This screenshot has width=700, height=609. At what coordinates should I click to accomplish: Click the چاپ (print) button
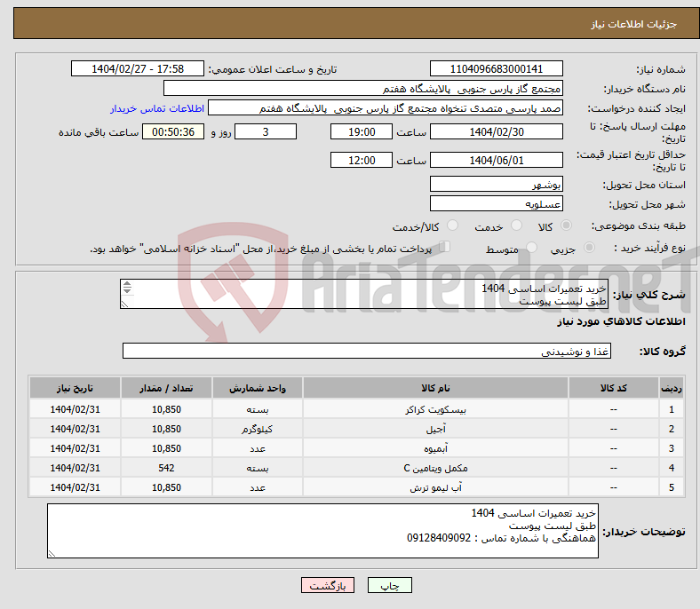coord(389,585)
